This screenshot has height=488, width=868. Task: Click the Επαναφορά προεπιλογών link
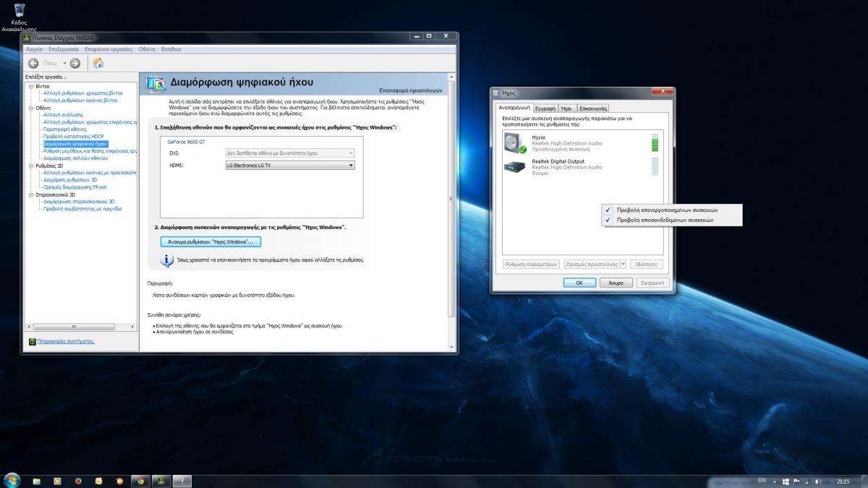point(410,90)
